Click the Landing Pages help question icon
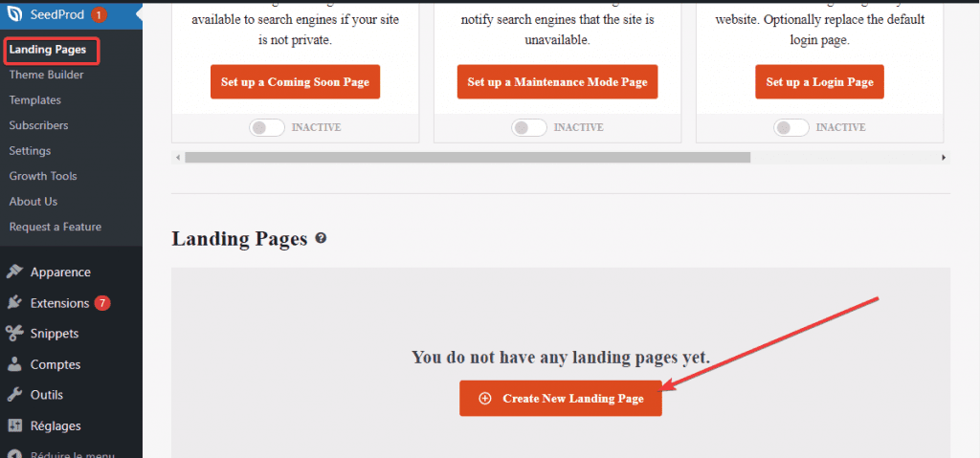Image resolution: width=980 pixels, height=458 pixels. [321, 238]
